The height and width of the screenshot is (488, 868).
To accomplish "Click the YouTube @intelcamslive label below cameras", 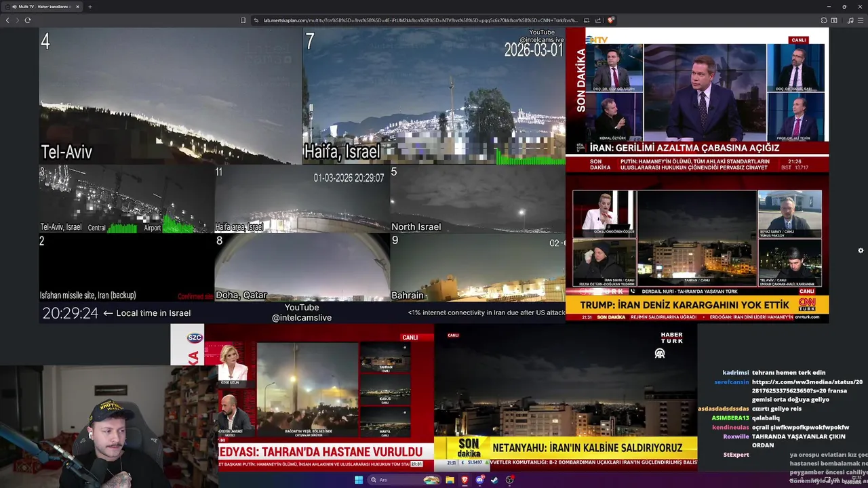I will (x=302, y=312).
